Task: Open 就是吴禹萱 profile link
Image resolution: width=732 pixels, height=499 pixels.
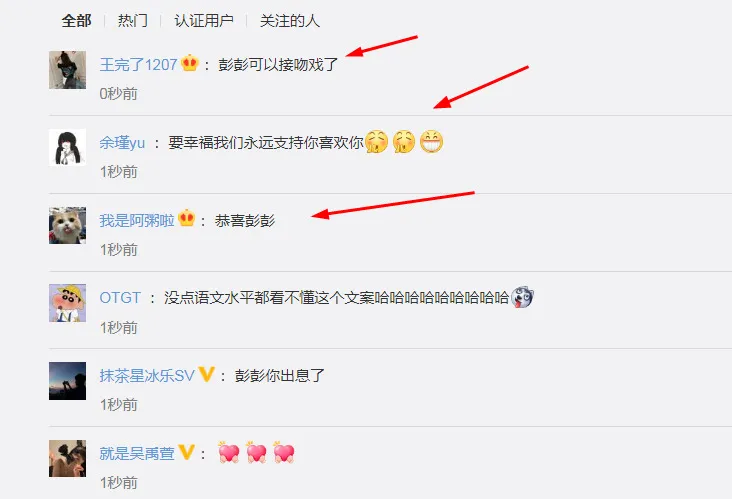Action: pyautogui.click(x=137, y=453)
